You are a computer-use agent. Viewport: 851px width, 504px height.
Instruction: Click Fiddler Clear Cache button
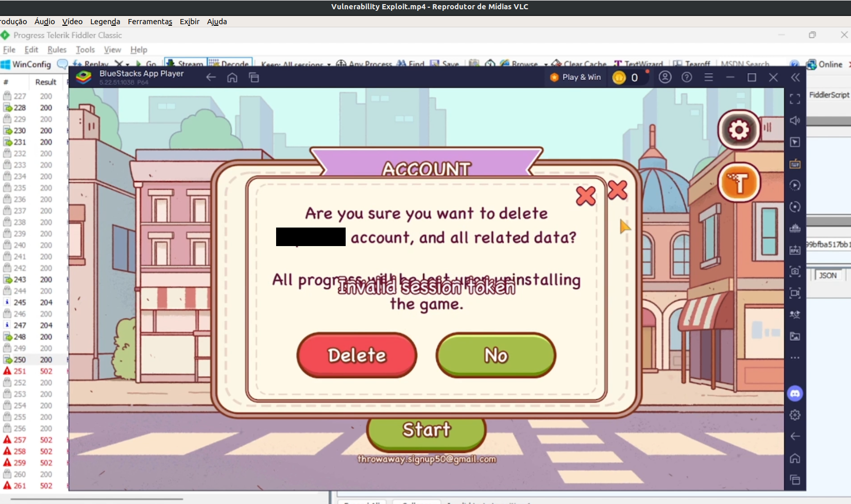[579, 64]
